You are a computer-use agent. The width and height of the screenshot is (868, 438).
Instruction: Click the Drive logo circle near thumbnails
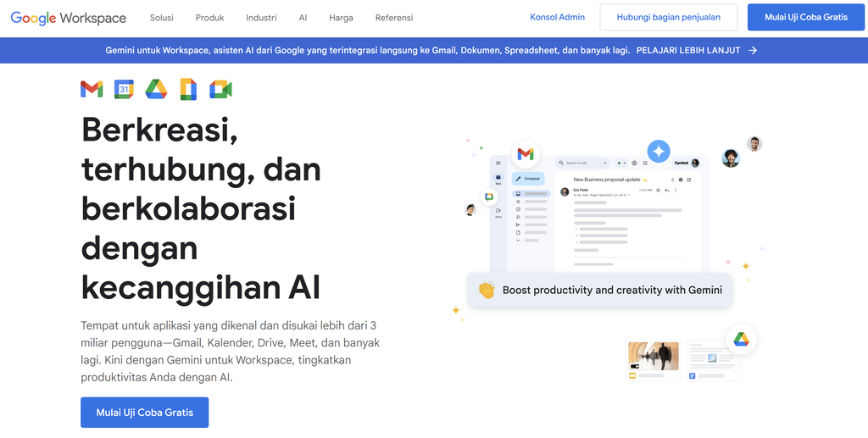click(x=741, y=339)
